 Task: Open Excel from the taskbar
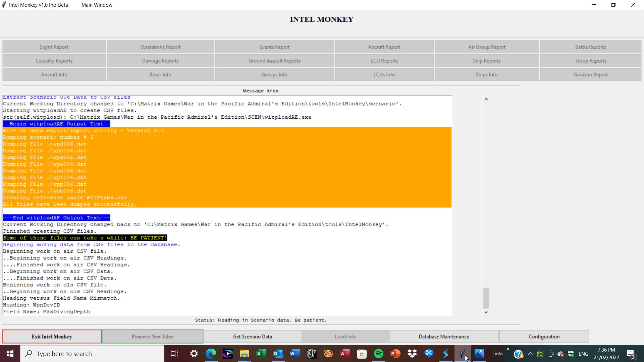pyautogui.click(x=261, y=354)
